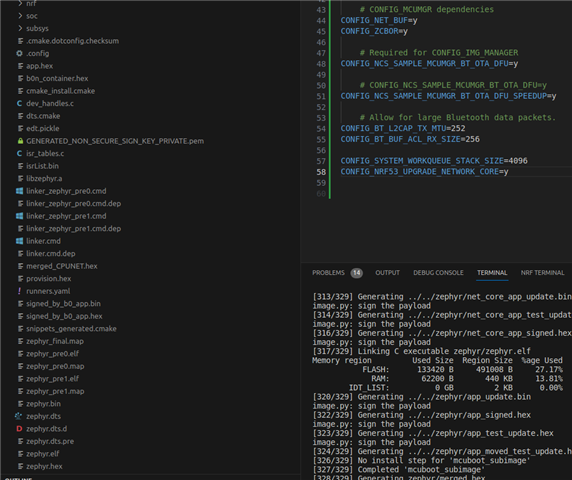The height and width of the screenshot is (480, 572).
Task: Click the file icon of app.hex
Action: pyautogui.click(x=20, y=66)
